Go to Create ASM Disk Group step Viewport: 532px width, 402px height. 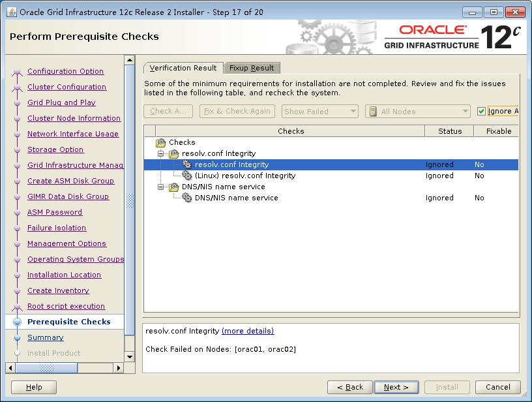pyautogui.click(x=70, y=181)
